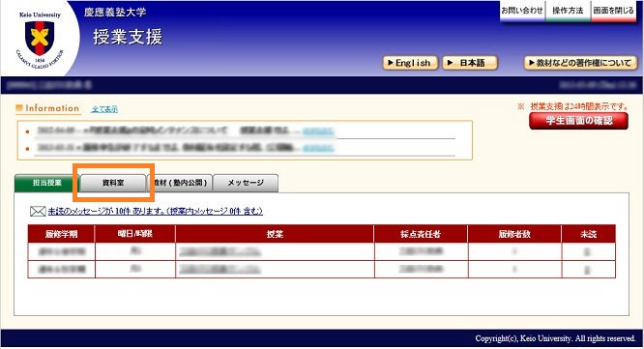Open the 教材(塾内公開) tab
Image resolution: width=644 pixels, height=349 pixels.
(180, 183)
